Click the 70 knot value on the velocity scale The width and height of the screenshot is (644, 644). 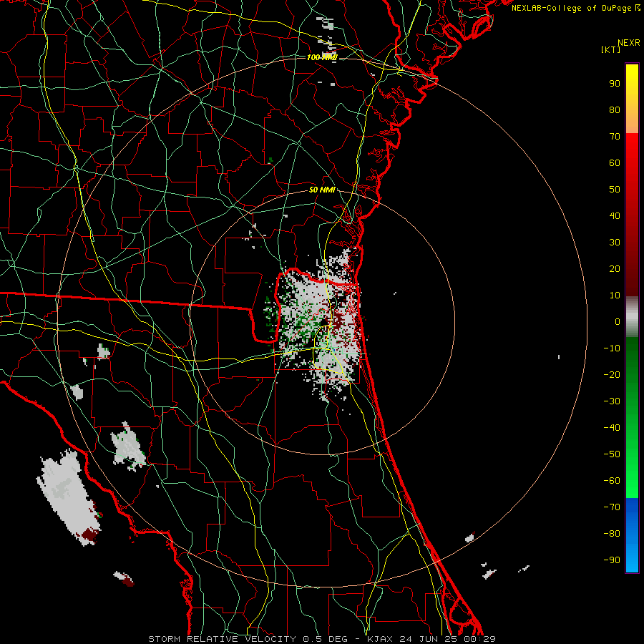tap(615, 137)
